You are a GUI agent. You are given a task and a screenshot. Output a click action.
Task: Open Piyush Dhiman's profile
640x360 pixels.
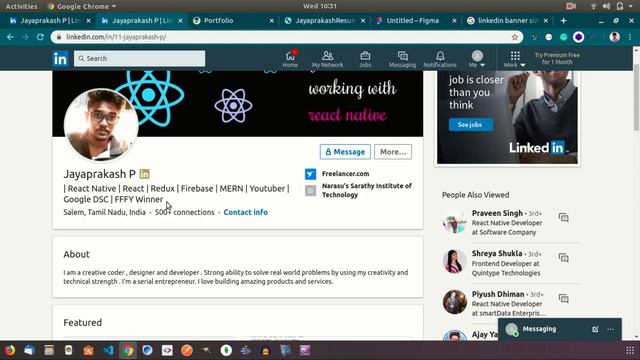pos(498,294)
